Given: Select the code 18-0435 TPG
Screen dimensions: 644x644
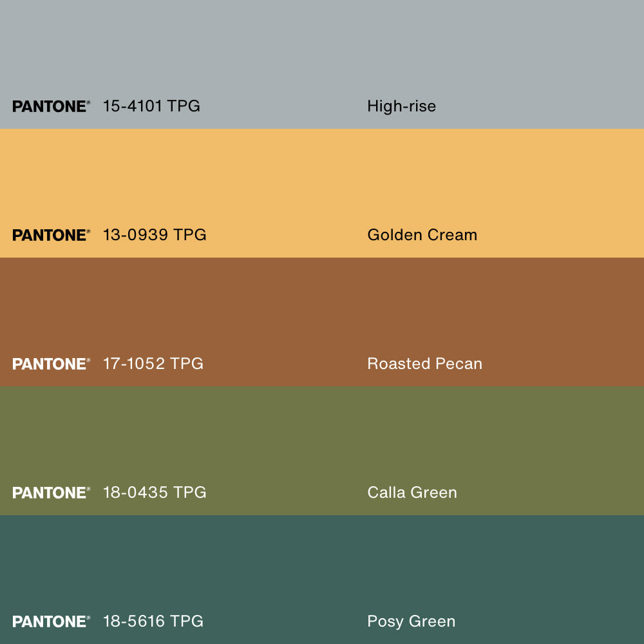Looking at the screenshot, I should (x=155, y=493).
